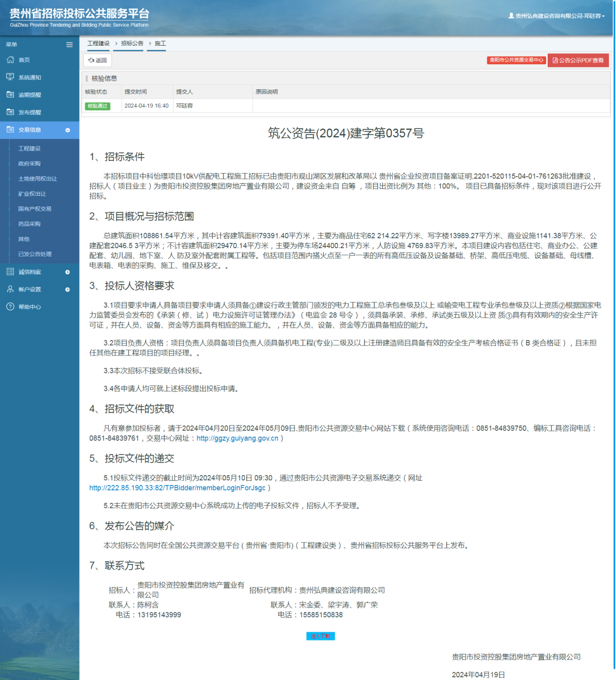Open the 帮助中心 help icon

[x=10, y=307]
